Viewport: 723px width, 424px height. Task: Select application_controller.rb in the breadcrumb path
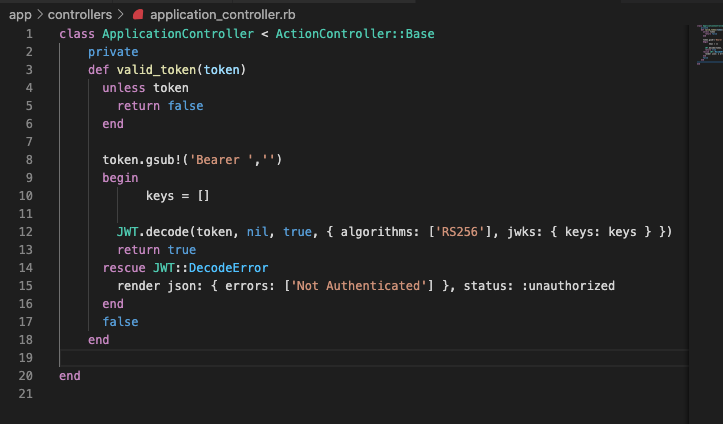point(223,15)
